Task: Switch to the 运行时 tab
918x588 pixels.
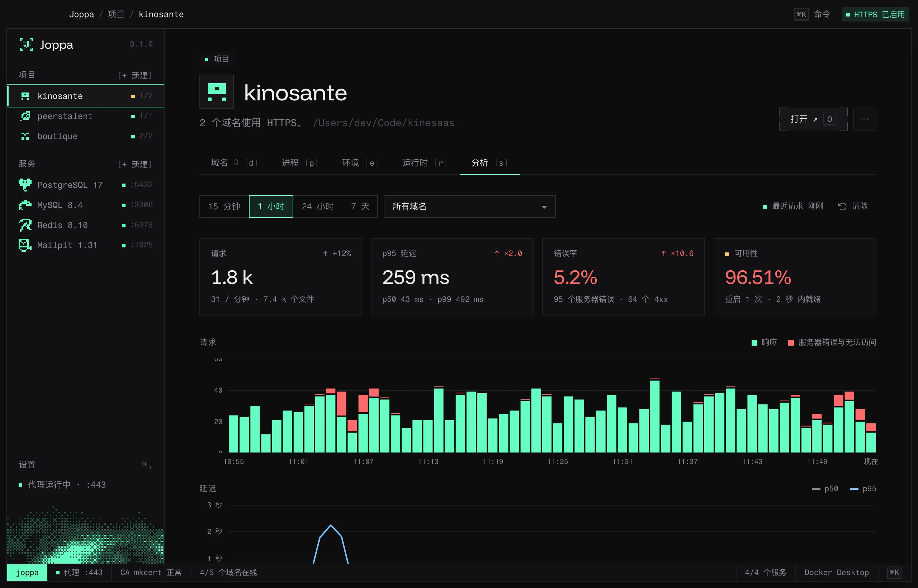Action: (425, 163)
